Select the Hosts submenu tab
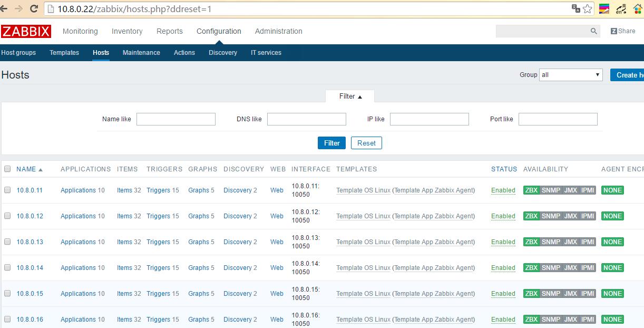 point(101,53)
